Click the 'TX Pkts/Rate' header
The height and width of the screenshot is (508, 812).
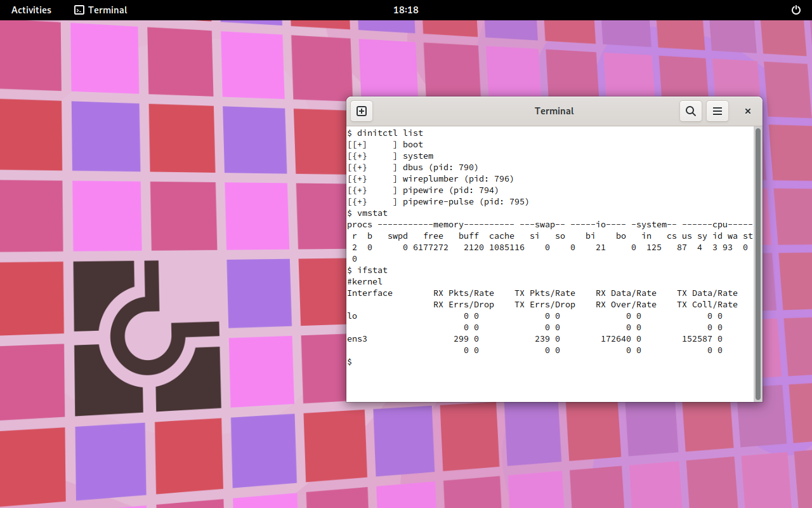[x=545, y=293]
